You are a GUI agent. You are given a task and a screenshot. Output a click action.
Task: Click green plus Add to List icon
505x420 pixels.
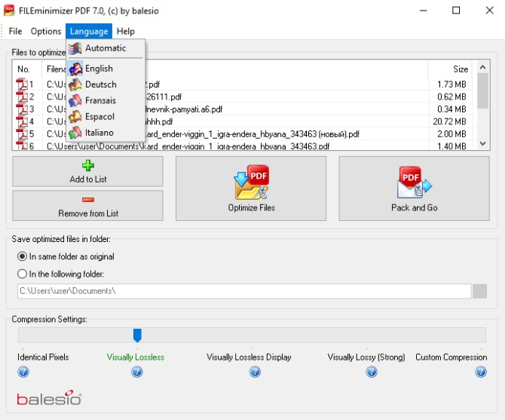[87, 167]
